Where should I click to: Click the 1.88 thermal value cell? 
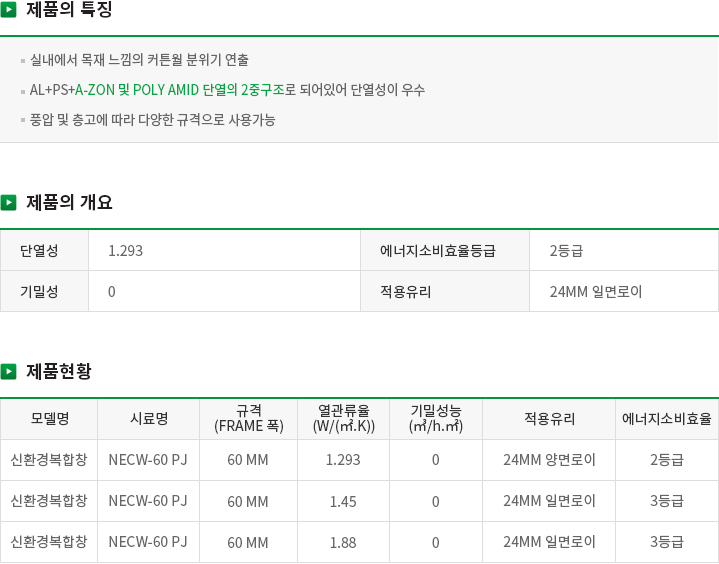point(343,542)
